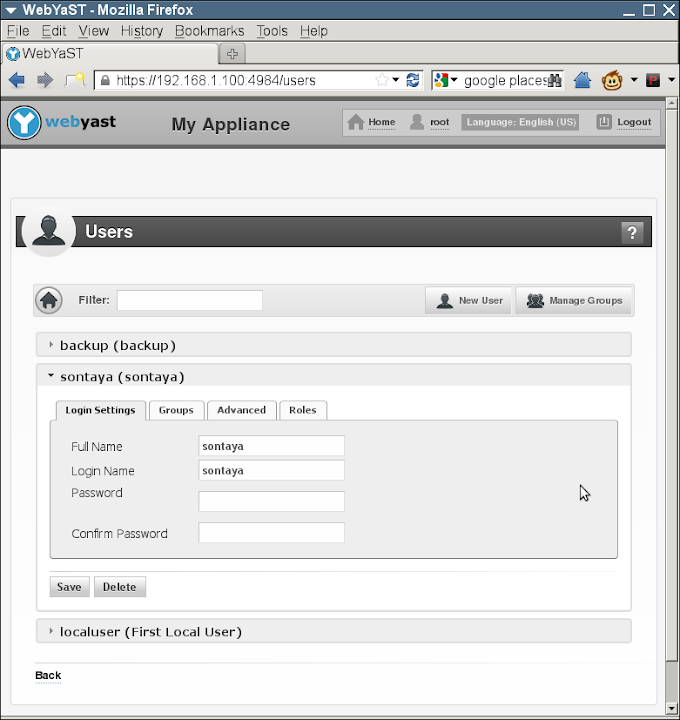
Task: Click the padlock icon in address bar
Action: click(x=105, y=80)
